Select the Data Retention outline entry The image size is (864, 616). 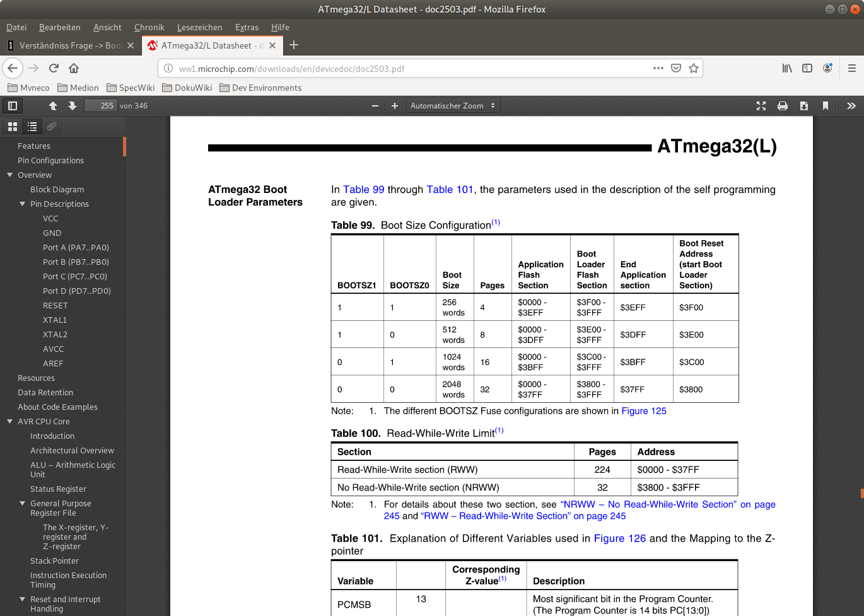click(45, 392)
